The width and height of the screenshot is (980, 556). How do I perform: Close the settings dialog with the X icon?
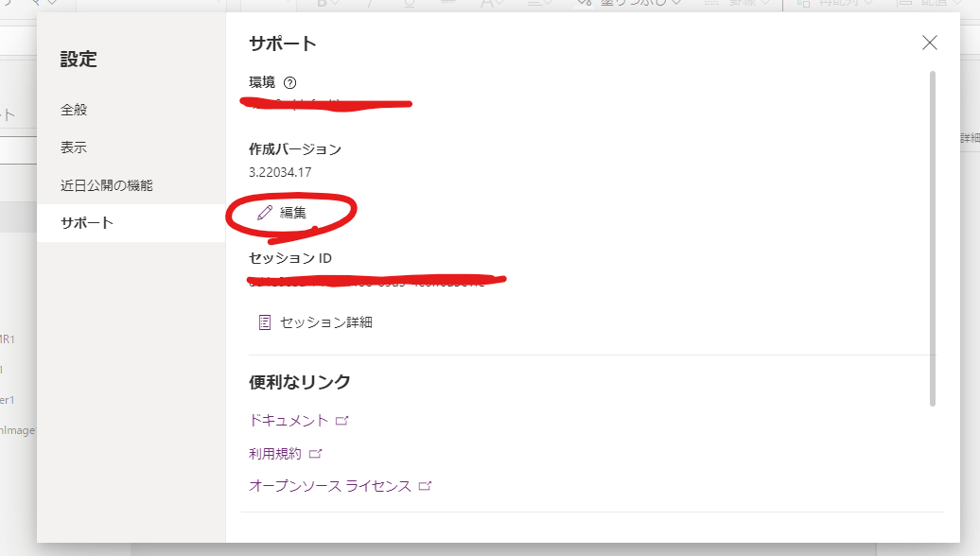click(930, 43)
